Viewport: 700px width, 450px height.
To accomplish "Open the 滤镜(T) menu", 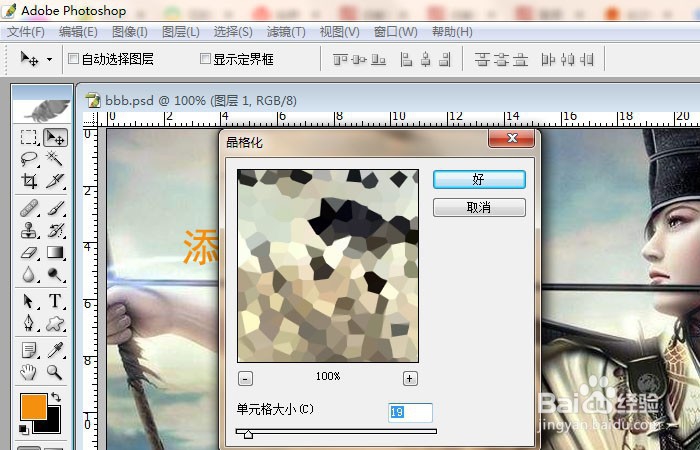I will [286, 32].
